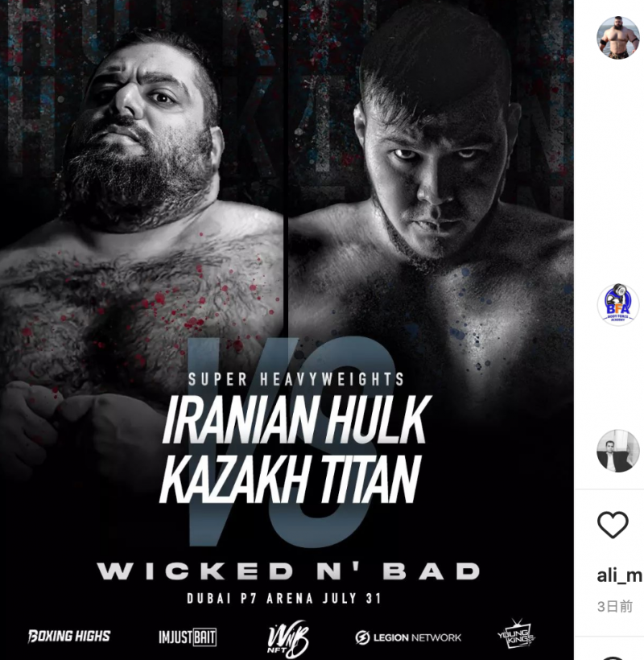Open the ali_m username link

point(620,575)
